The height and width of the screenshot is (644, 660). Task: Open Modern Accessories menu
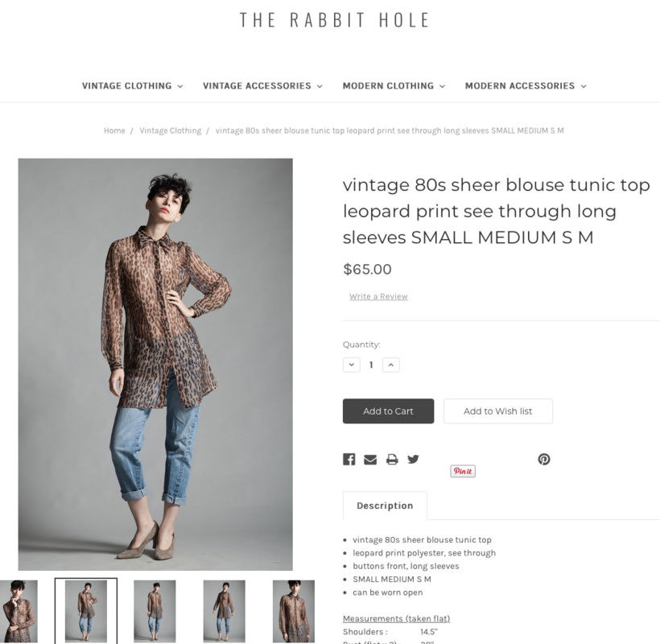point(526,86)
